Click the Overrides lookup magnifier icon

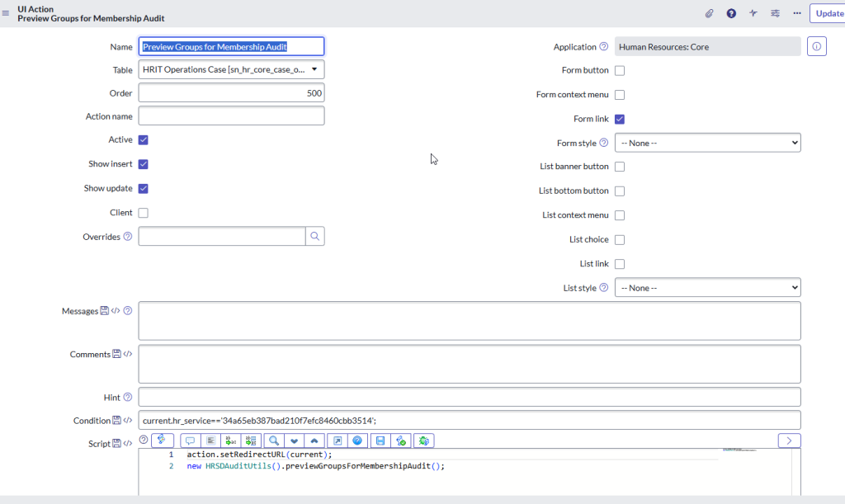tap(315, 237)
